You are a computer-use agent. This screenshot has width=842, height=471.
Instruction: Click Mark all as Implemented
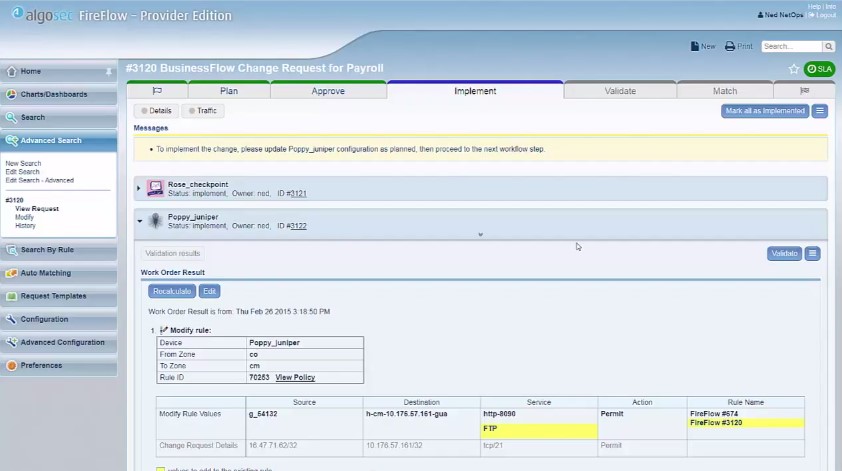click(765, 111)
